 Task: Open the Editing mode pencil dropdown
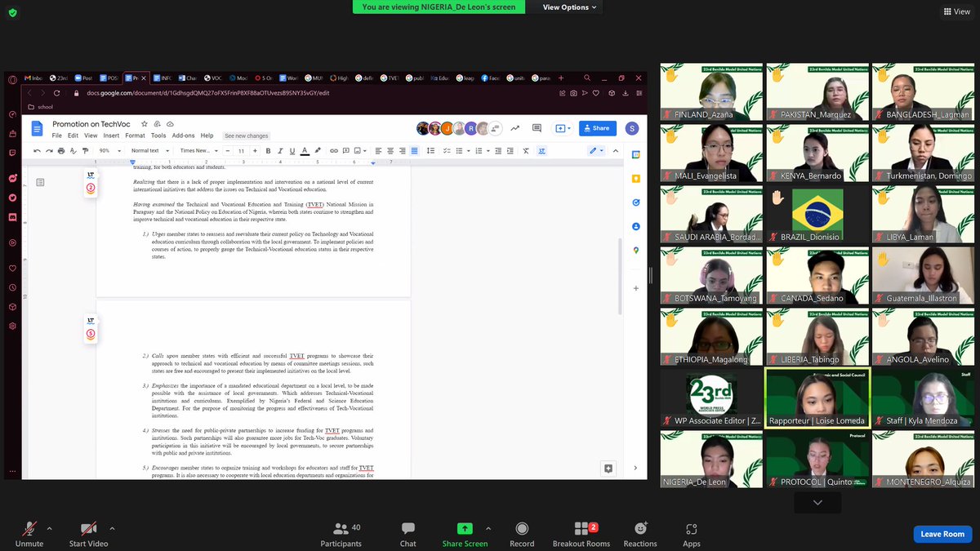pos(597,150)
